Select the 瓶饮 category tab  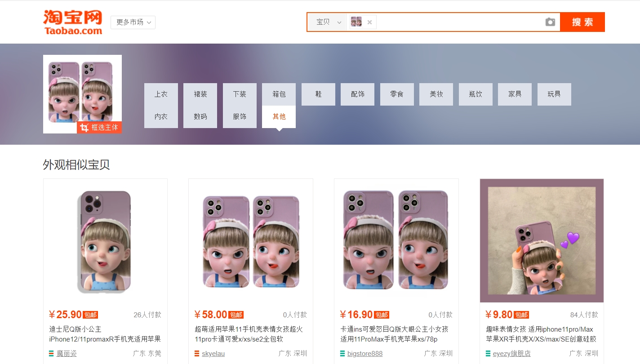click(x=476, y=94)
